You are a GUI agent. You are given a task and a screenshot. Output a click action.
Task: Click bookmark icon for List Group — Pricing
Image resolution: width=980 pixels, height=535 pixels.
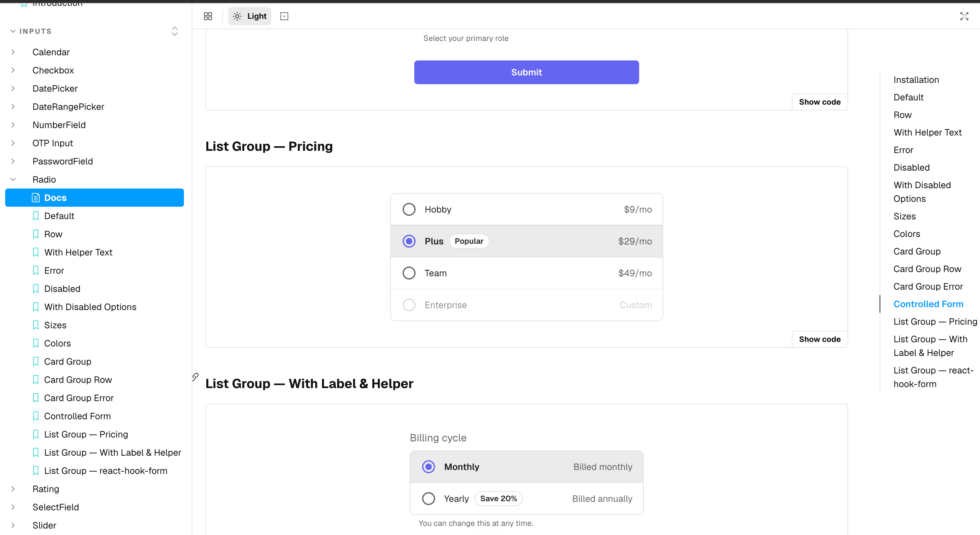36,435
